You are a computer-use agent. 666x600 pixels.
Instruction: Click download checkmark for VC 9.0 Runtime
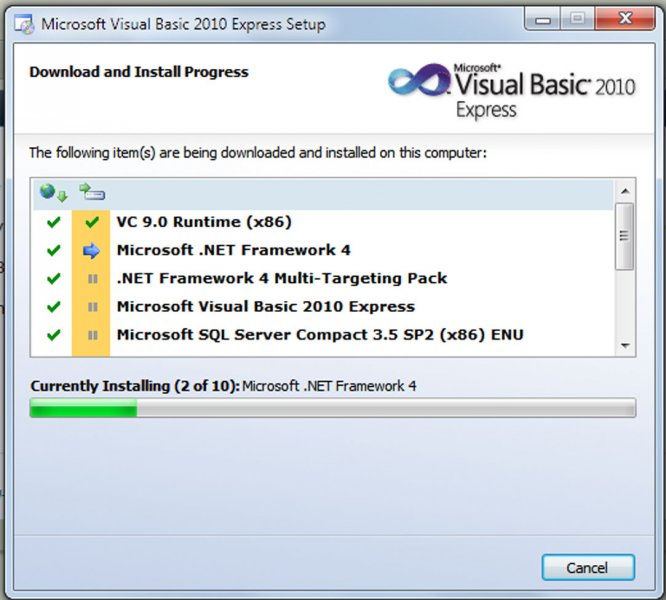coord(54,222)
